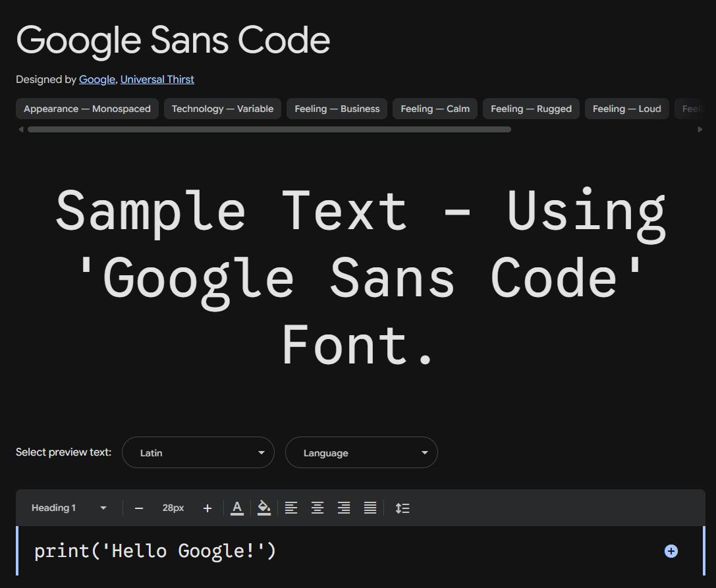Screen dimensions: 716x588
Task: Click the blue add circle icon
Action: click(x=671, y=551)
